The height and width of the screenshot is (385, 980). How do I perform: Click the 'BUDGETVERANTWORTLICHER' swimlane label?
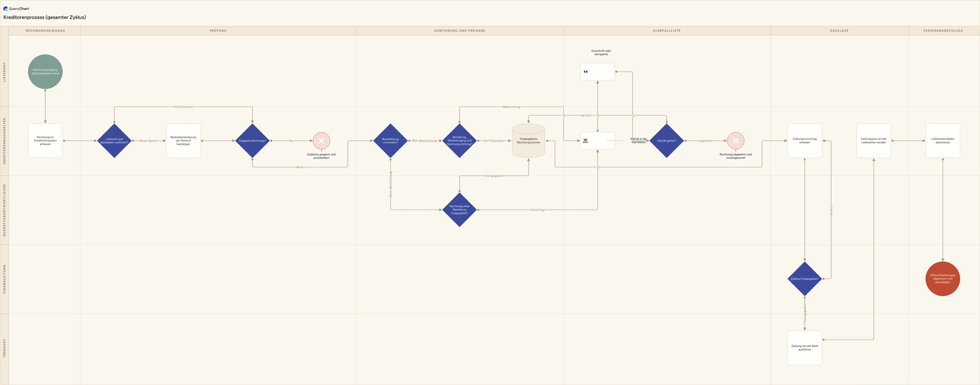point(5,210)
